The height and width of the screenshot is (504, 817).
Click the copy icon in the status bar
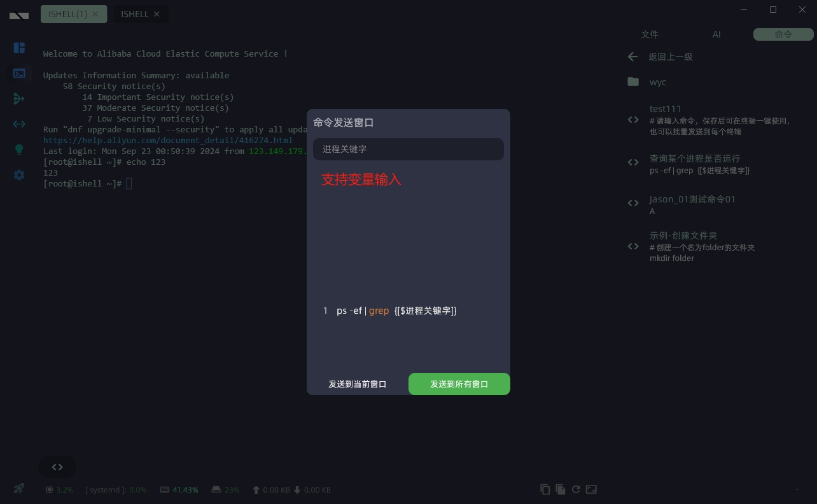tap(545, 489)
